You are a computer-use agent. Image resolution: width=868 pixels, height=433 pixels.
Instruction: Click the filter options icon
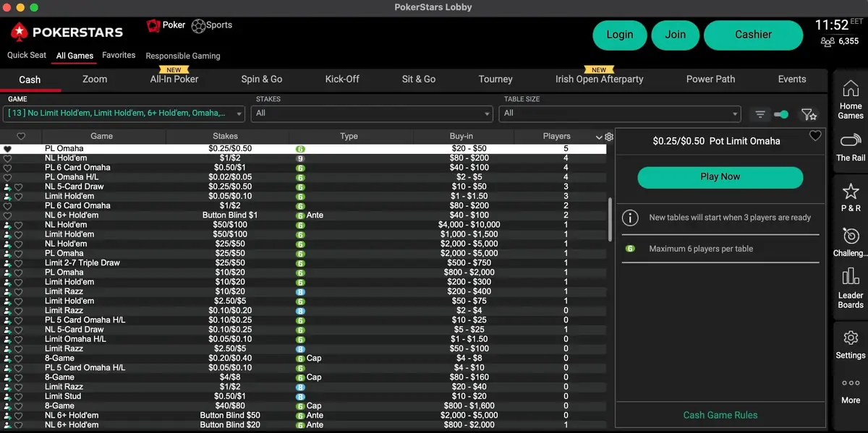760,114
